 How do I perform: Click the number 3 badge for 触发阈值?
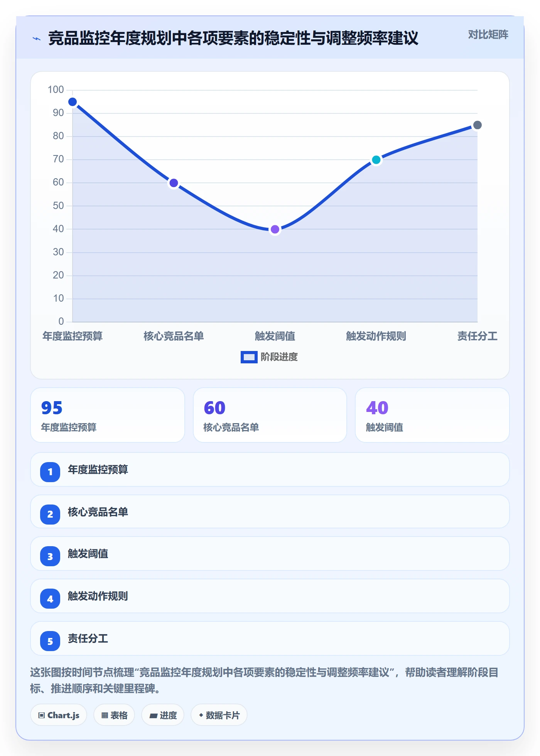(x=50, y=557)
